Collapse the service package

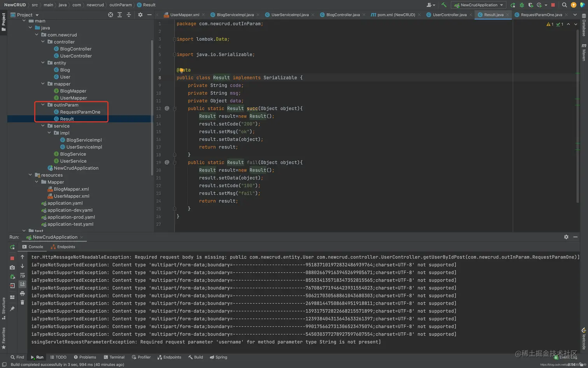[43, 126]
